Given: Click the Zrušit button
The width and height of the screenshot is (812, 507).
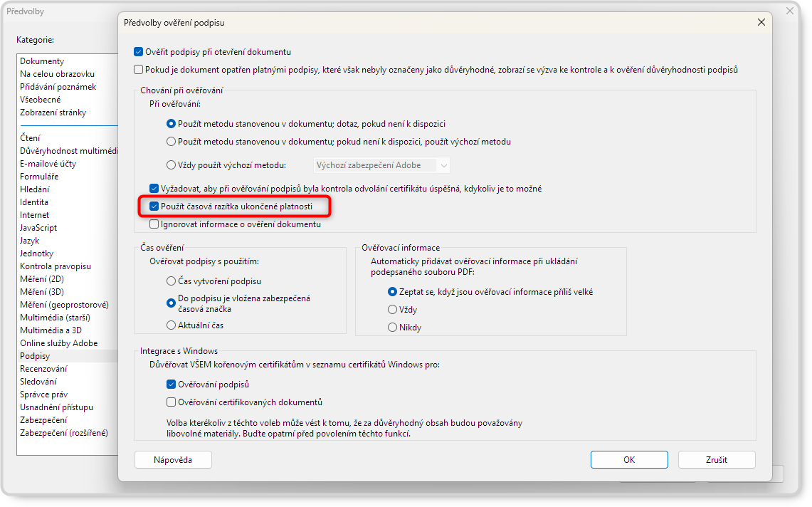Looking at the screenshot, I should point(717,460).
